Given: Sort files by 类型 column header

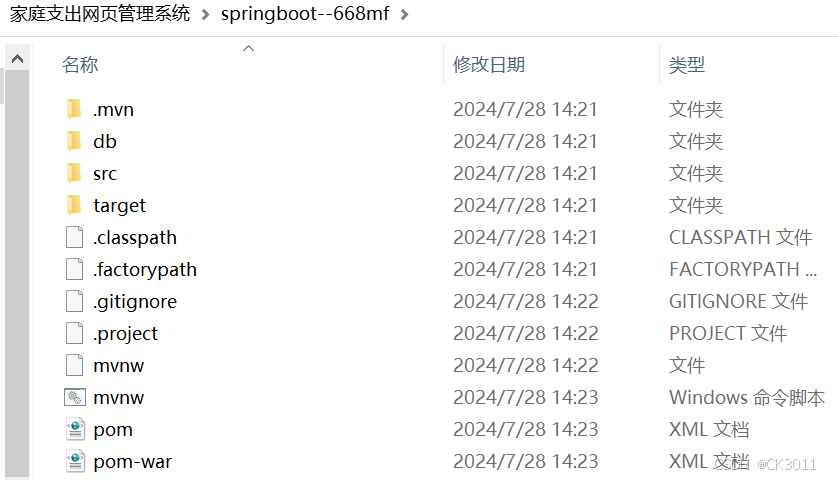Looking at the screenshot, I should [x=687, y=65].
